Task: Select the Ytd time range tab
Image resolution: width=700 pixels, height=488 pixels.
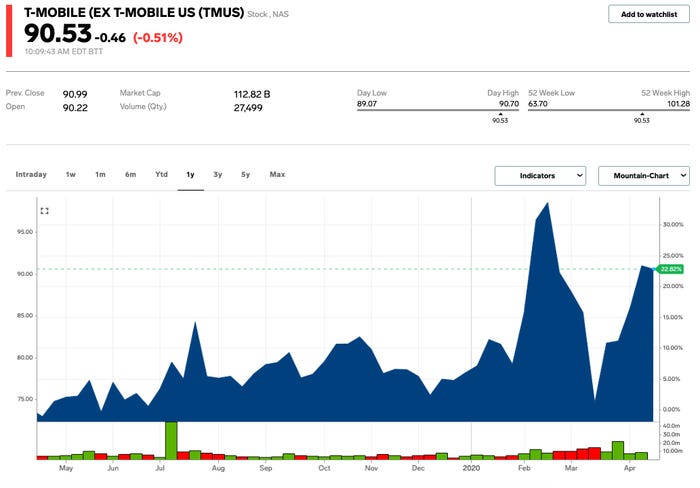Action: tap(162, 175)
